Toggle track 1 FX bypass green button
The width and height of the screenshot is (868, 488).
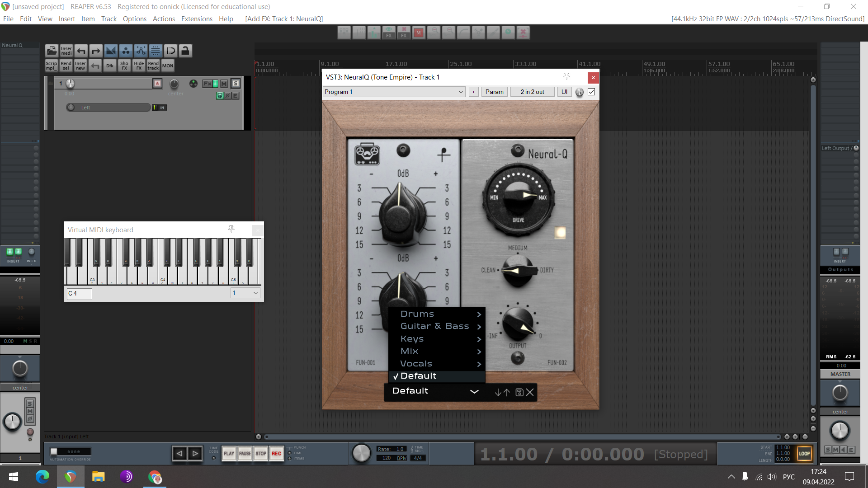point(216,84)
